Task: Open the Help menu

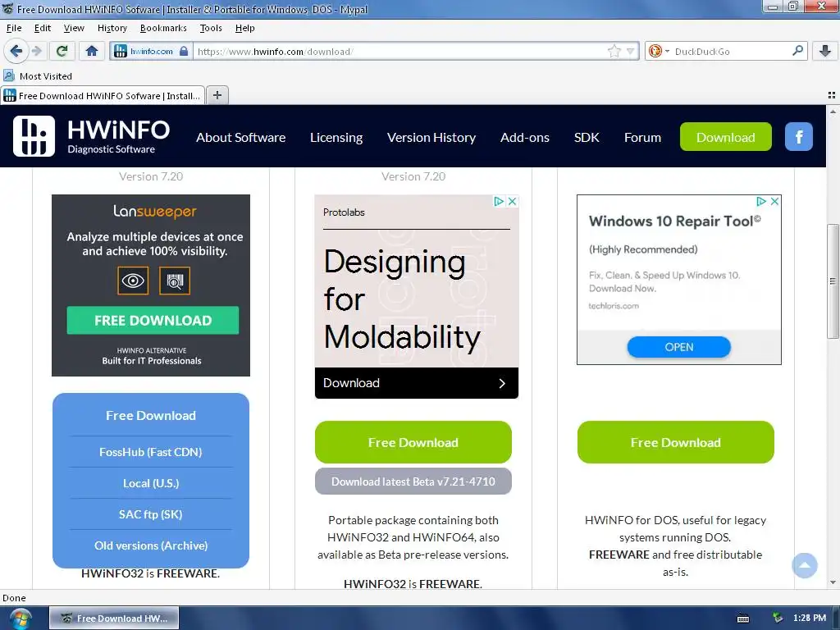Action: pyautogui.click(x=244, y=28)
